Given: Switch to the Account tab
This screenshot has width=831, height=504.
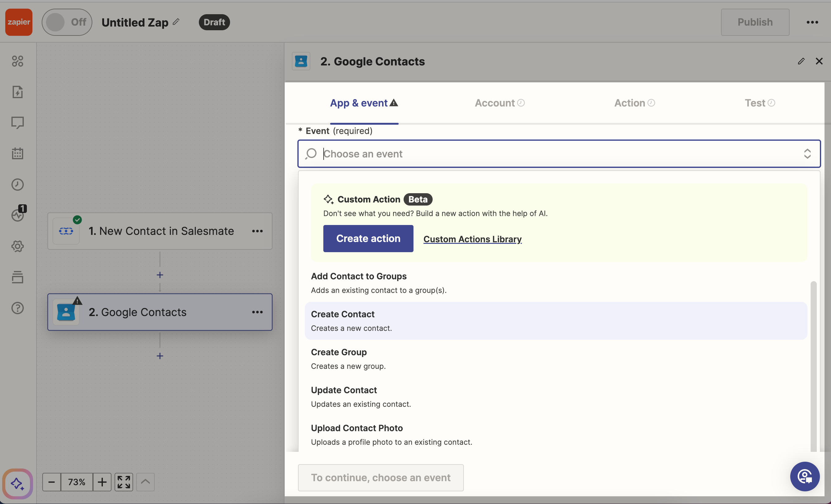Looking at the screenshot, I should coord(499,103).
